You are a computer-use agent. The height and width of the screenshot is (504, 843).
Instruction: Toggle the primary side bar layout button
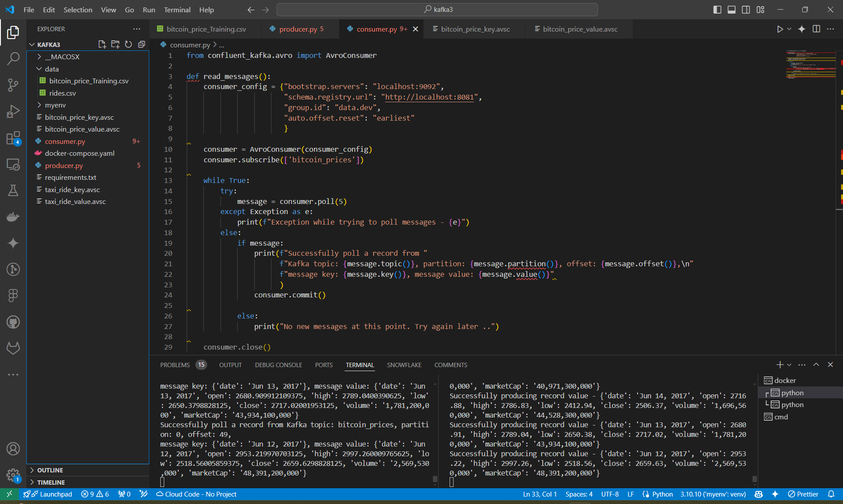point(717,10)
